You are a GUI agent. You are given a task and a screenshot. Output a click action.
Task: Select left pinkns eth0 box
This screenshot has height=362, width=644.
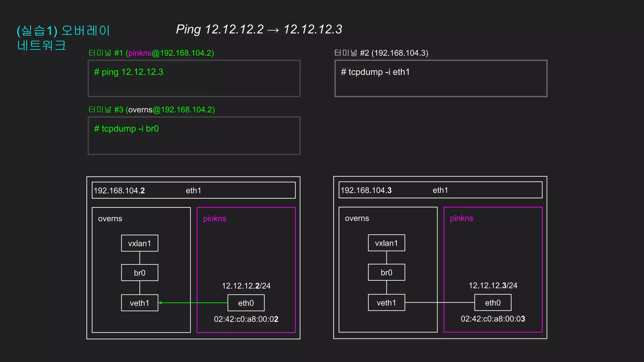[246, 303]
